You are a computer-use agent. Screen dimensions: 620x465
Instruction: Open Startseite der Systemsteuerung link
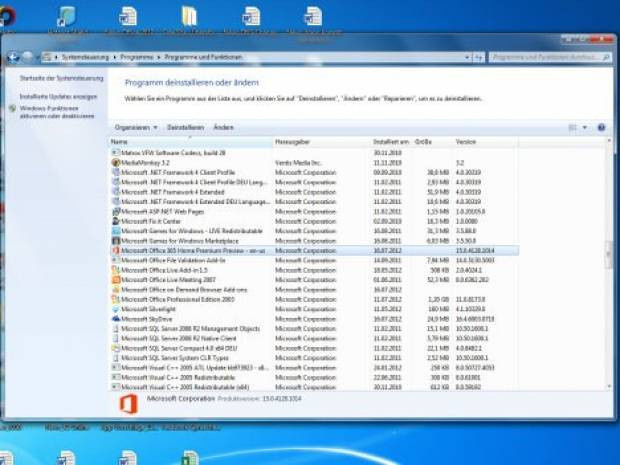pos(61,78)
